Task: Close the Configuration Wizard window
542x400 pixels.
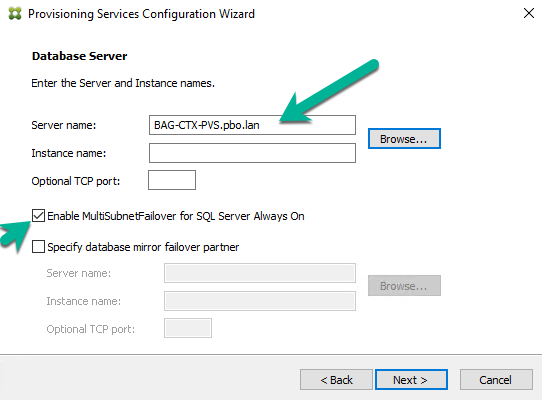Action: pyautogui.click(x=529, y=13)
